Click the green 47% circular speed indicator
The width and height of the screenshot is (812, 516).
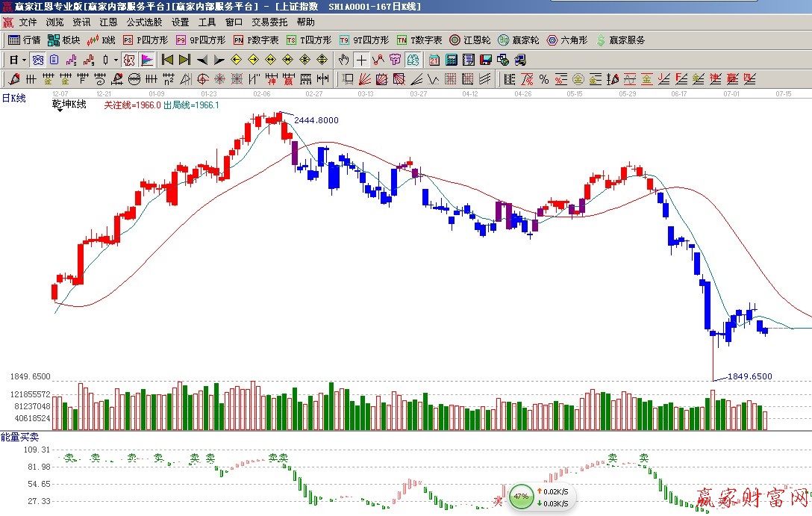521,496
